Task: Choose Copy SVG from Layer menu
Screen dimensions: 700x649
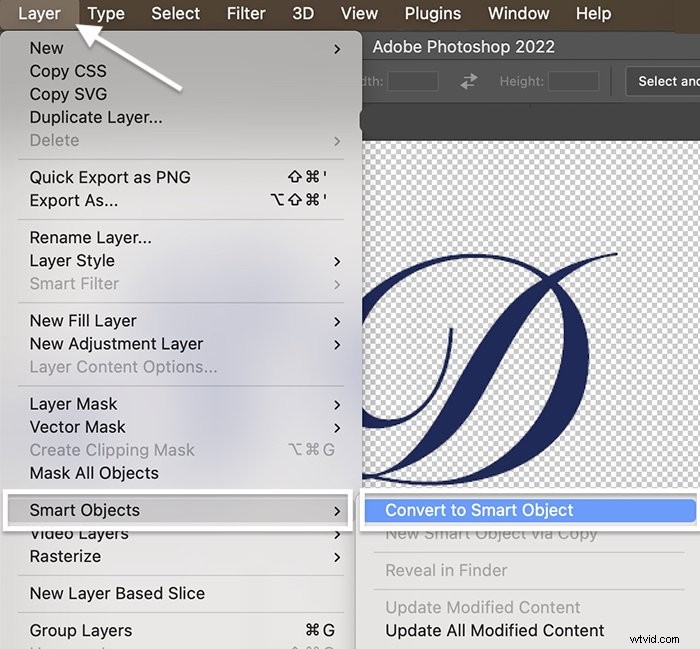Action: point(181,94)
